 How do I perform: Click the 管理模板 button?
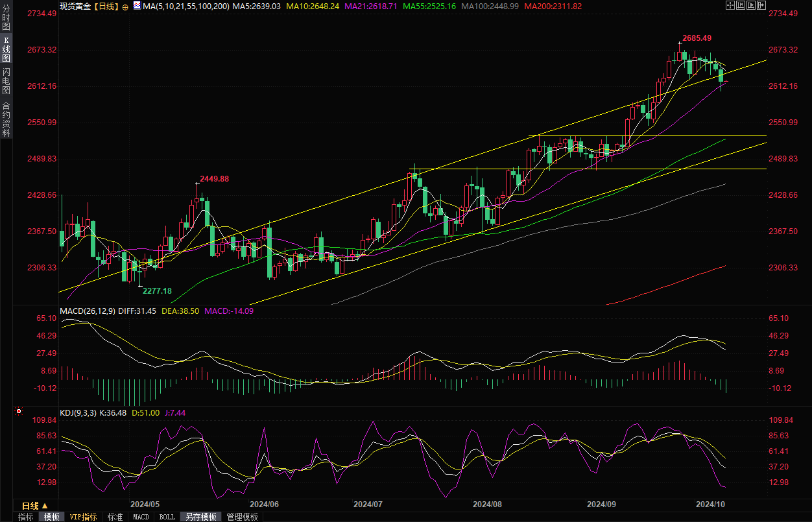pos(242,517)
